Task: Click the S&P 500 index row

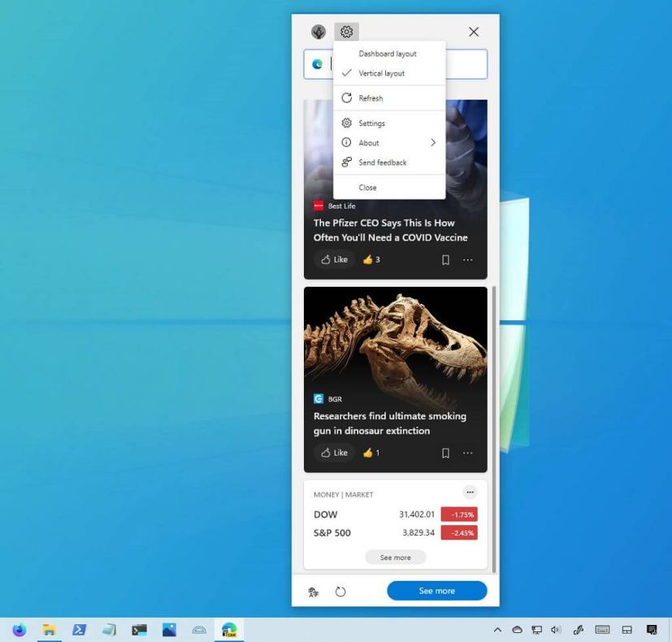Action: 395,533
